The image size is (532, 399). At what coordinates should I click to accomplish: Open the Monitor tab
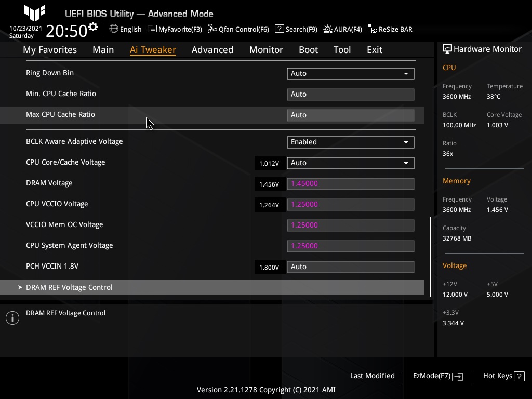pos(266,50)
